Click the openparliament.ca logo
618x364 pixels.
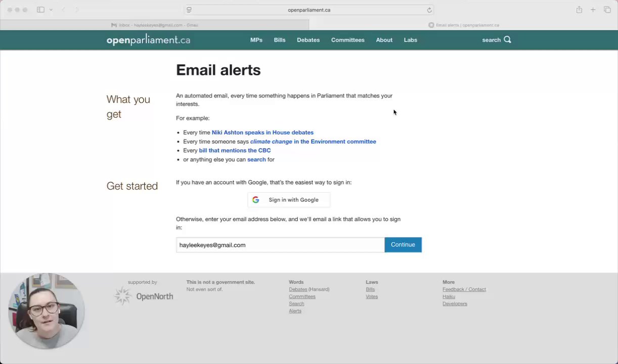point(148,40)
